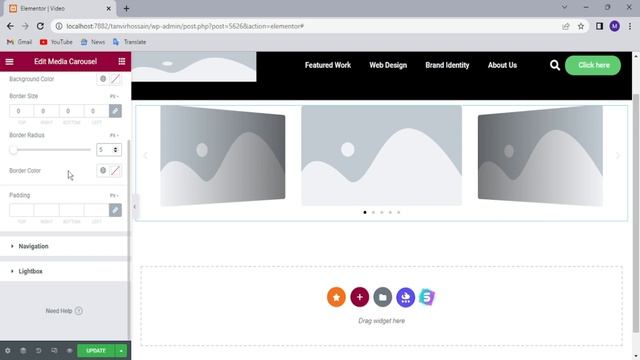640x360 pixels.
Task: Expand the Lightbox section
Action: pos(64,271)
